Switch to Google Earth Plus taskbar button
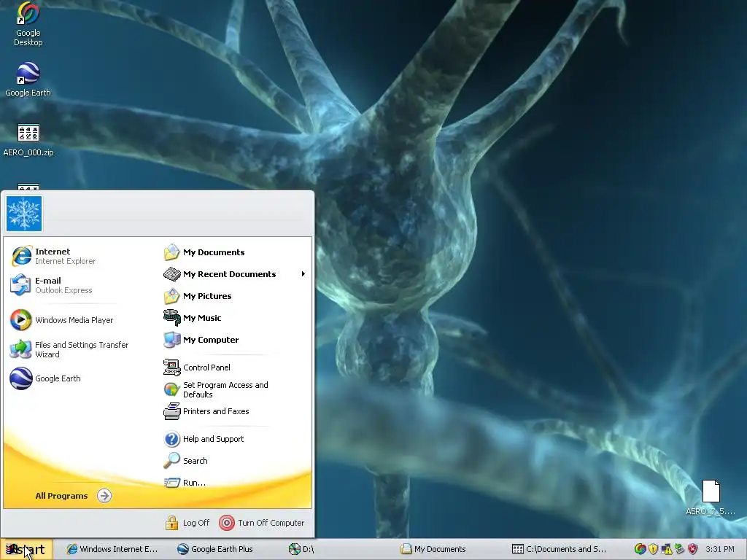747x560 pixels. [x=215, y=549]
